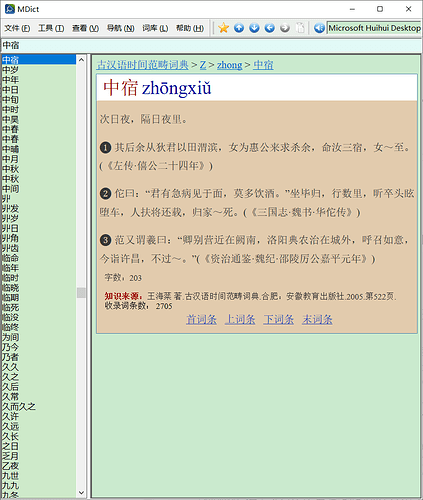Open the 词库 (L) menu

tap(155, 28)
